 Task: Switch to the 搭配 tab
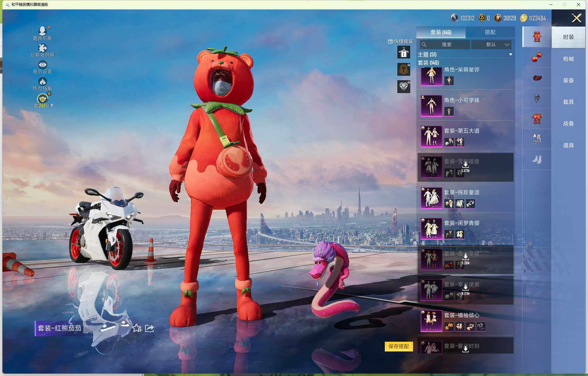(490, 32)
